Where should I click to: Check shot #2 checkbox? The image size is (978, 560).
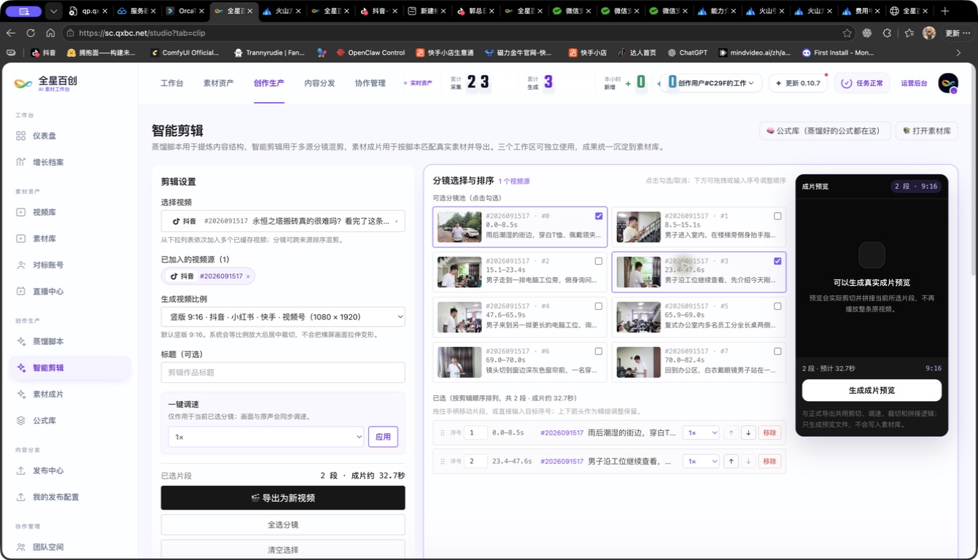[x=599, y=261]
